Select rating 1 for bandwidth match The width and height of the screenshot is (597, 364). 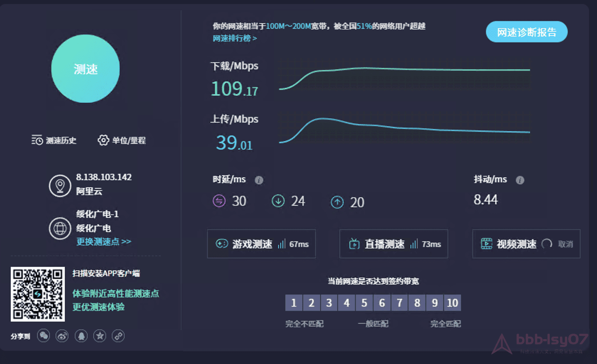tap(294, 303)
